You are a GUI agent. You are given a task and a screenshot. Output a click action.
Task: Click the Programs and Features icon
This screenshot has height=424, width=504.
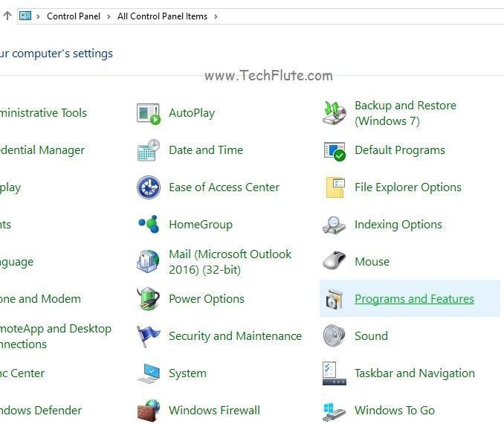pyautogui.click(x=335, y=299)
